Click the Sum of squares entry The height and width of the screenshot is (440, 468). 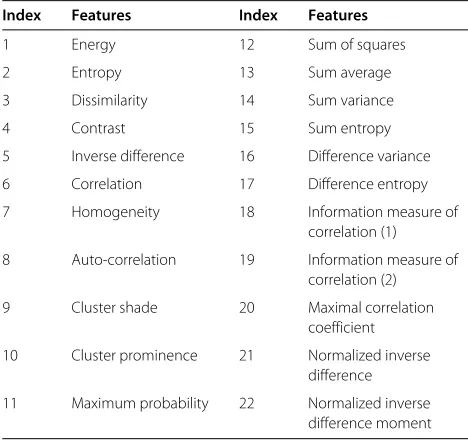tap(356, 45)
